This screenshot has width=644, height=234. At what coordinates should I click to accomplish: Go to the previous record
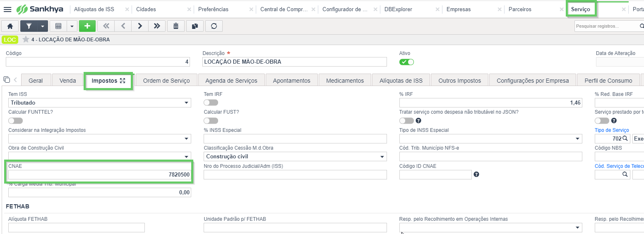click(123, 26)
